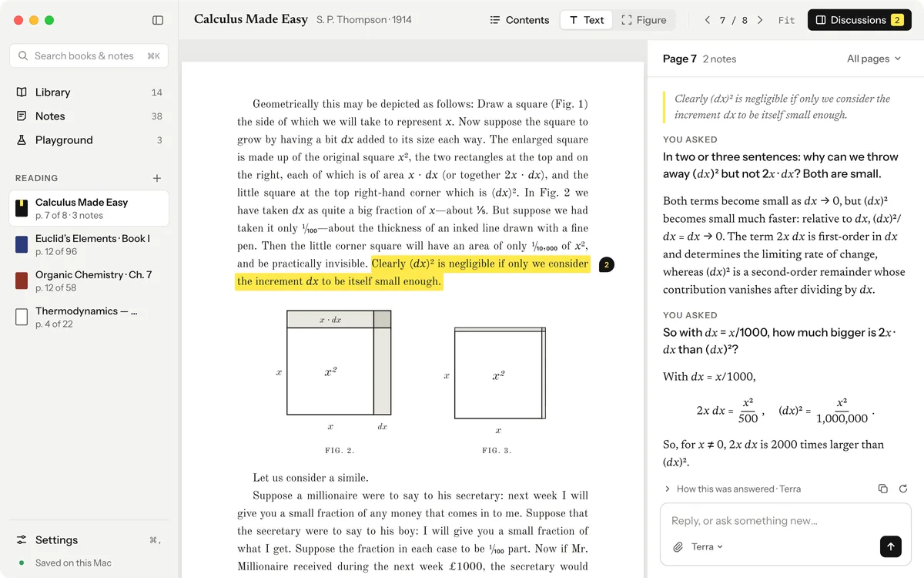Click the '2 notes' label
Screen dimensions: 924x578
pyautogui.click(x=719, y=59)
